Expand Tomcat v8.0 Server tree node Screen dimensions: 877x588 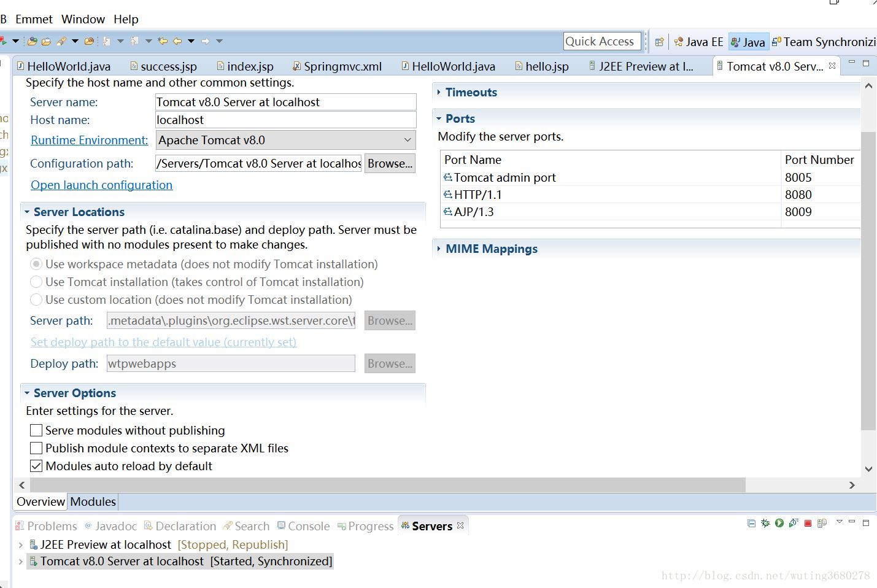(21, 561)
